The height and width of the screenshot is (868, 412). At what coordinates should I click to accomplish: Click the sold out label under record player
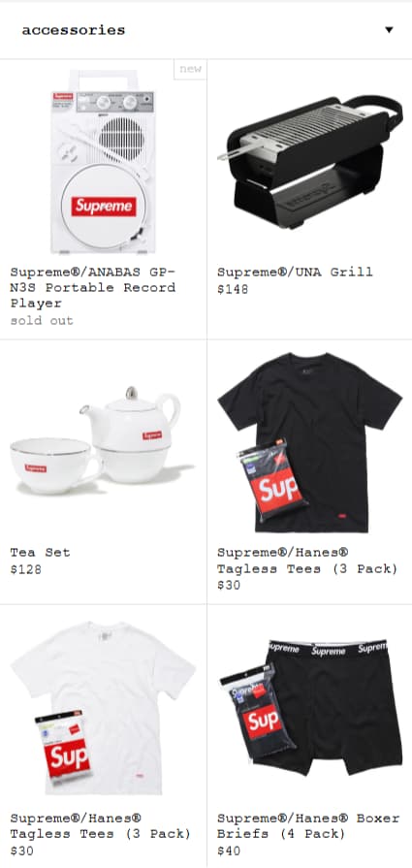tap(42, 320)
